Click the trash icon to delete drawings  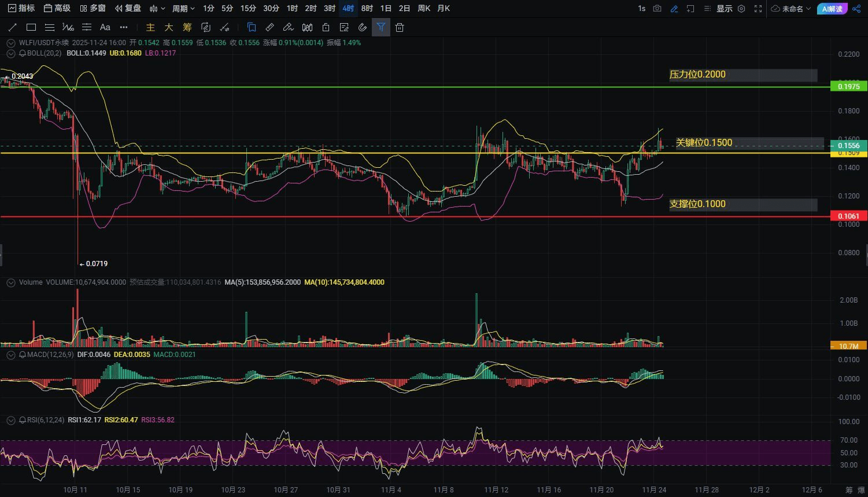pyautogui.click(x=399, y=27)
